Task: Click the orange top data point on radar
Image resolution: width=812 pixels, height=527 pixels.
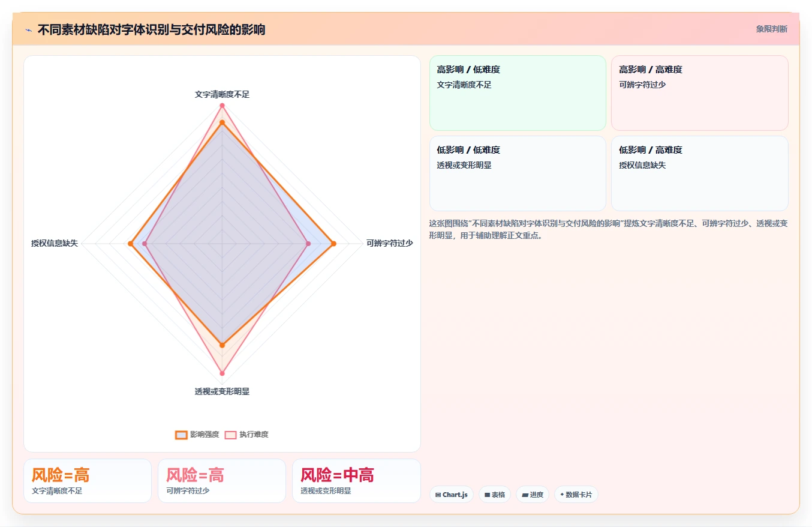Action: pos(222,122)
